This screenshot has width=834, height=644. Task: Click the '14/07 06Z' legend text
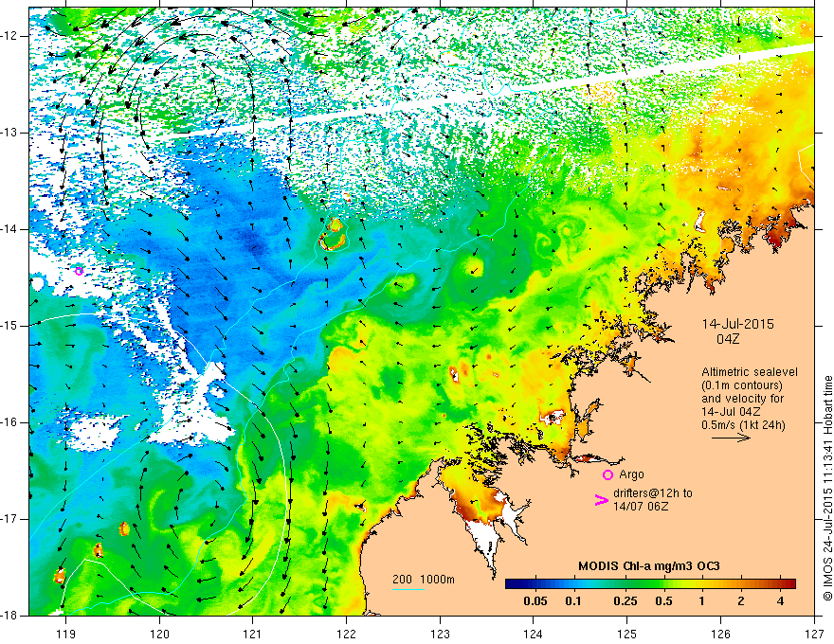641,507
